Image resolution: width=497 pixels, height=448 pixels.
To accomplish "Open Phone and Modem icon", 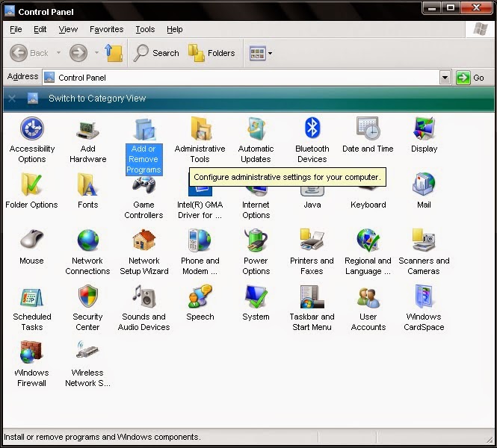I will (x=200, y=240).
